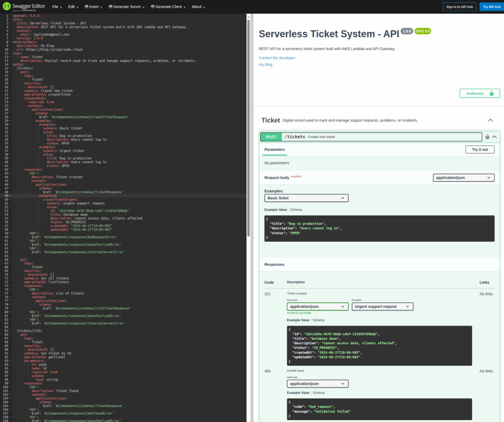Image resolution: width=504 pixels, height=422 pixels.
Task: Open the Request body content-type dropdown
Action: coord(463,178)
